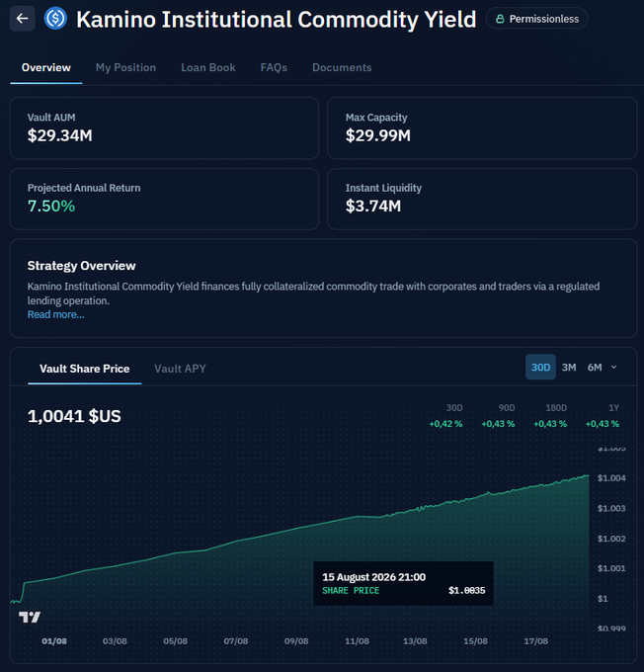Click the 1,0041 $US share price

point(74,416)
